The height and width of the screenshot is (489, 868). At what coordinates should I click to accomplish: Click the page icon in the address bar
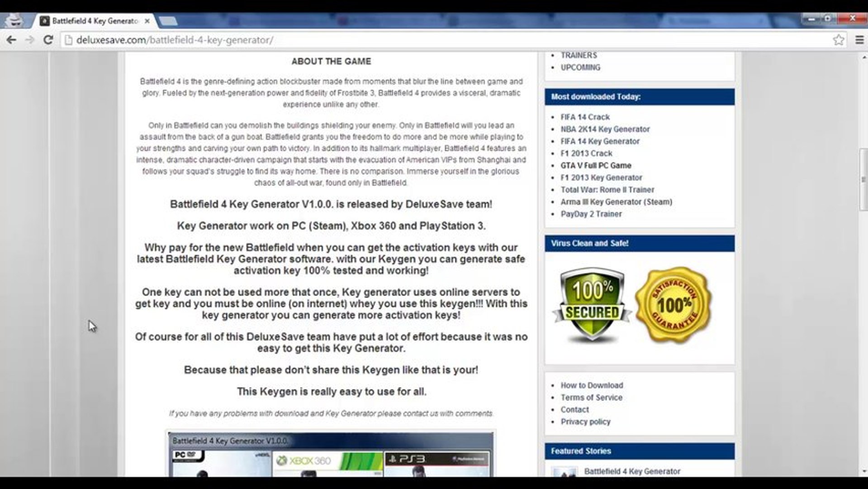(x=69, y=40)
